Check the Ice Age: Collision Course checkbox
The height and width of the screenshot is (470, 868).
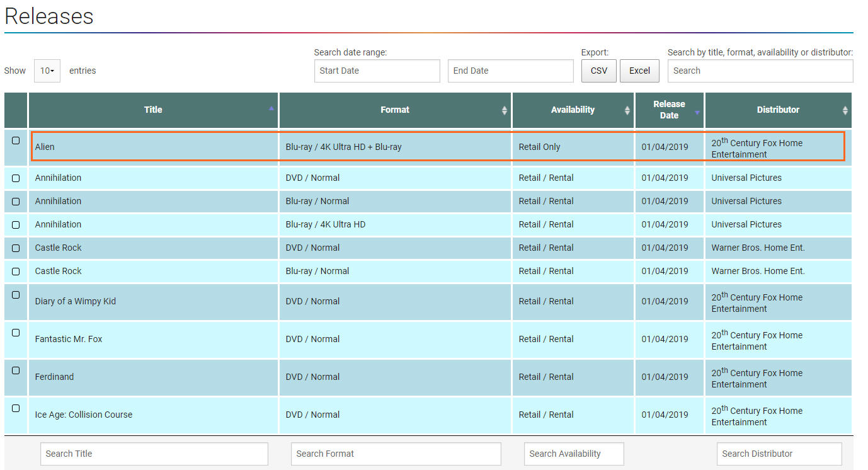pos(16,408)
